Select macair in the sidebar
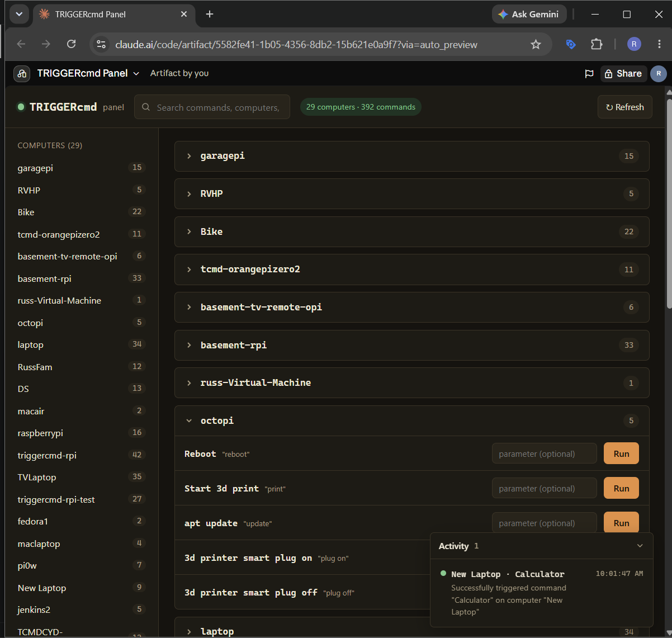The width and height of the screenshot is (672, 638). [x=82, y=411]
